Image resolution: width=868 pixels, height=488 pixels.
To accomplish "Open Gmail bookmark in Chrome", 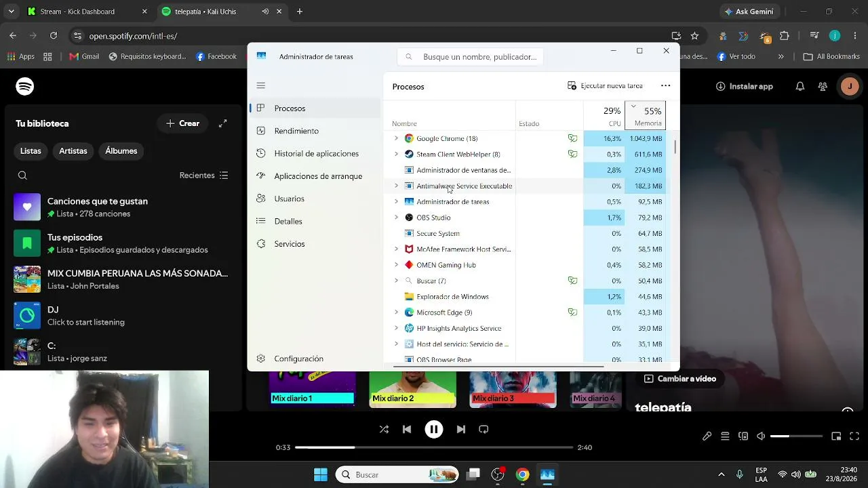I will tap(84, 57).
